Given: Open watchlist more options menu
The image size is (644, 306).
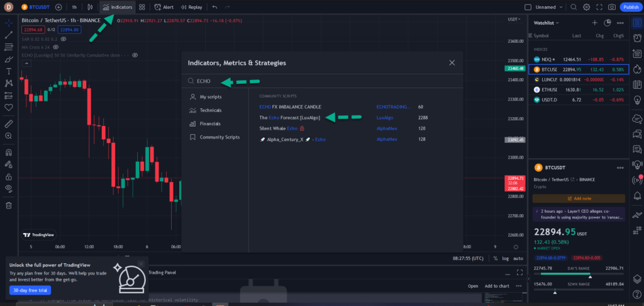Looking at the screenshot, I should 620,23.
